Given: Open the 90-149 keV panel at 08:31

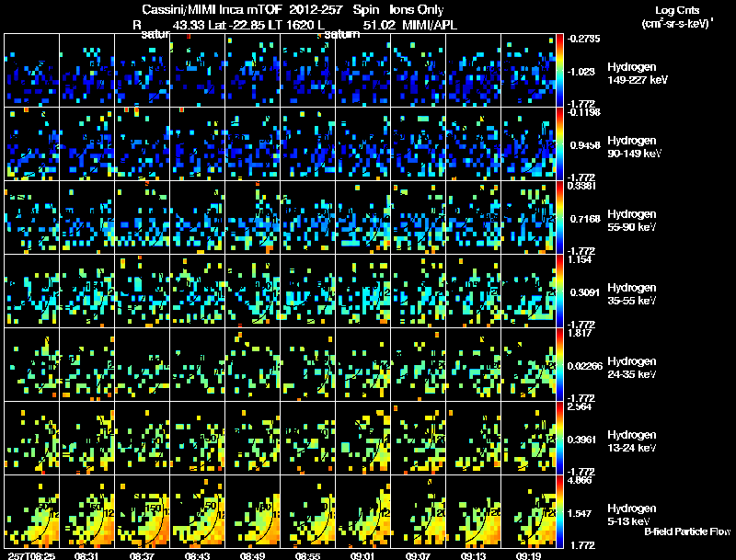Looking at the screenshot, I should pos(86,144).
